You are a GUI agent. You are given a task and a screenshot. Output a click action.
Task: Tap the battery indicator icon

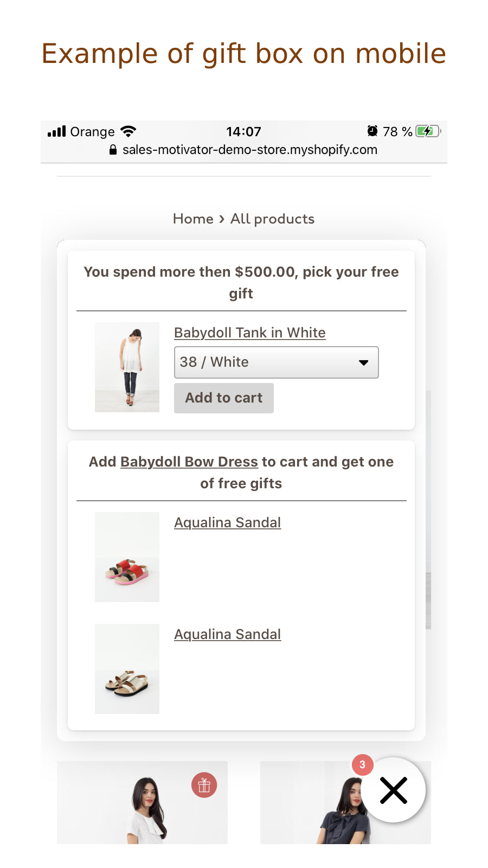point(428,131)
